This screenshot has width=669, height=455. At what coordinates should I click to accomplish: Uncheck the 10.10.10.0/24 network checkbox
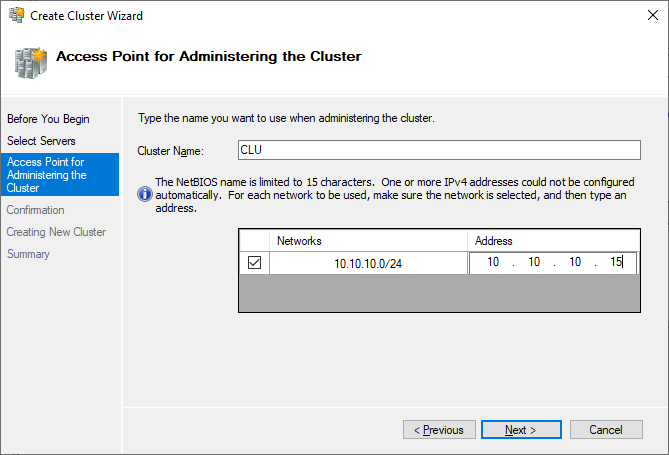pos(254,262)
